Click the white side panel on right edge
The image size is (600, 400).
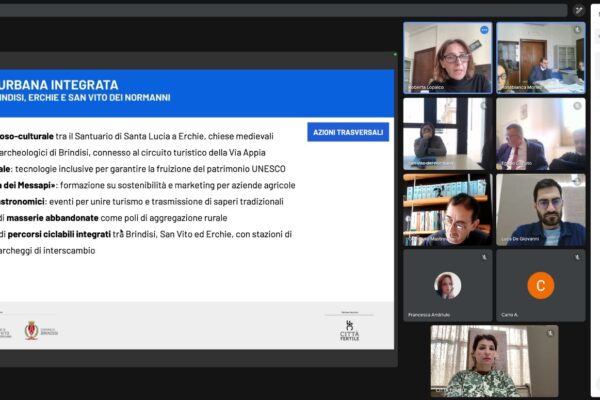click(x=596, y=200)
